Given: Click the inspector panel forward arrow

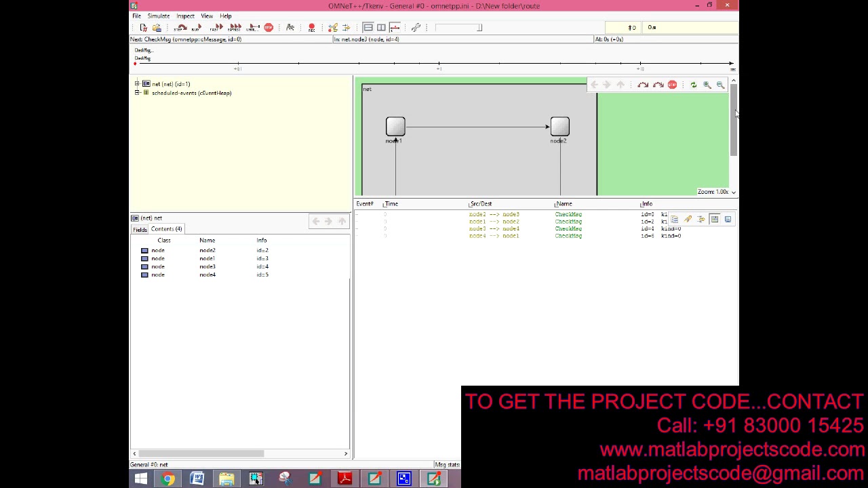Looking at the screenshot, I should 328,222.
